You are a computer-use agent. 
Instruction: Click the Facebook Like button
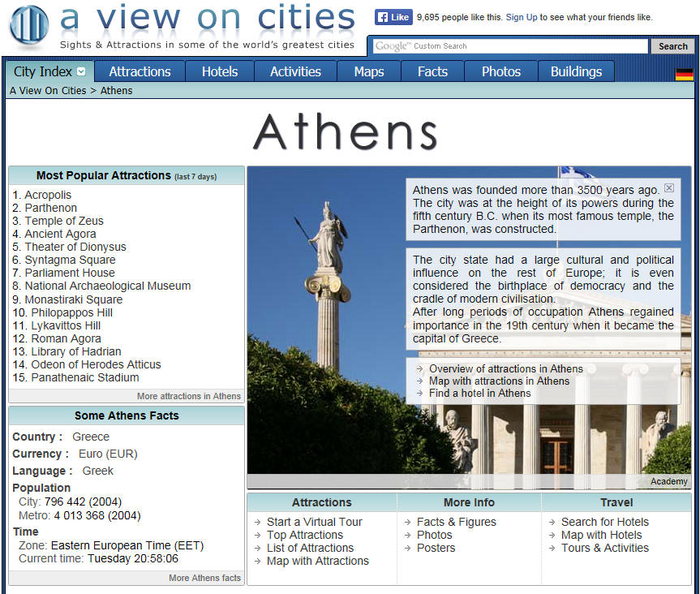pyautogui.click(x=393, y=17)
